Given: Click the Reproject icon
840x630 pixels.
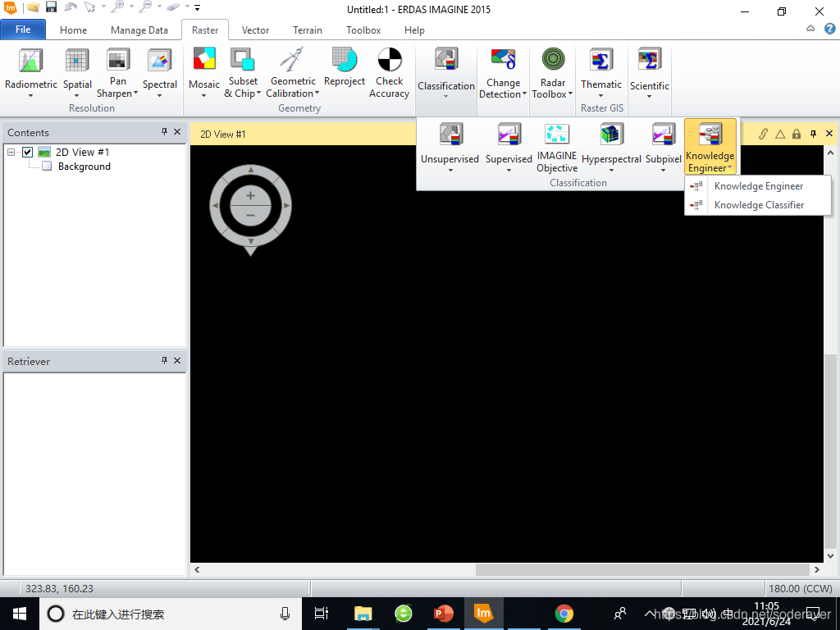Looking at the screenshot, I should pos(344,59).
